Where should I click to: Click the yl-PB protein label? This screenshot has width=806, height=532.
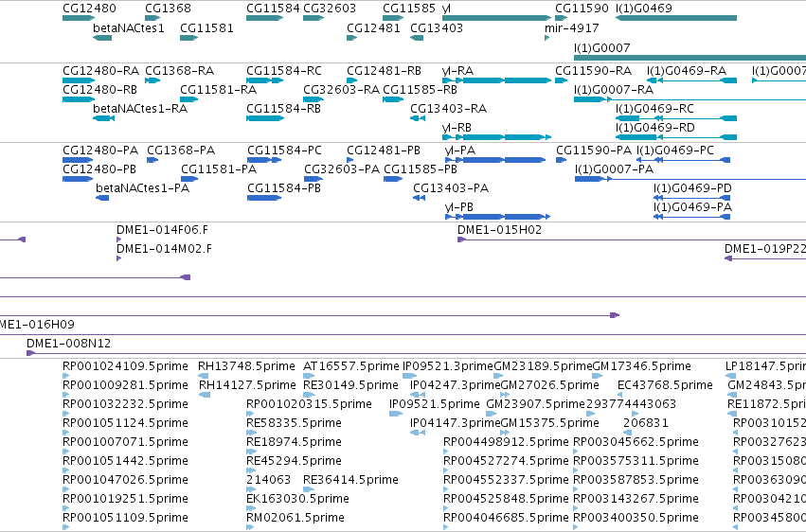pyautogui.click(x=459, y=207)
